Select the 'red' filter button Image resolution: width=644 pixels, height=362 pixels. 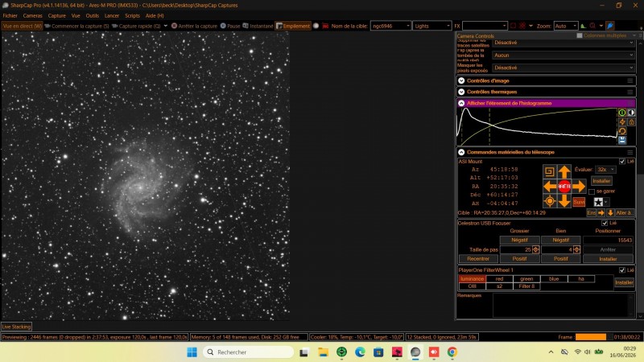(x=499, y=278)
